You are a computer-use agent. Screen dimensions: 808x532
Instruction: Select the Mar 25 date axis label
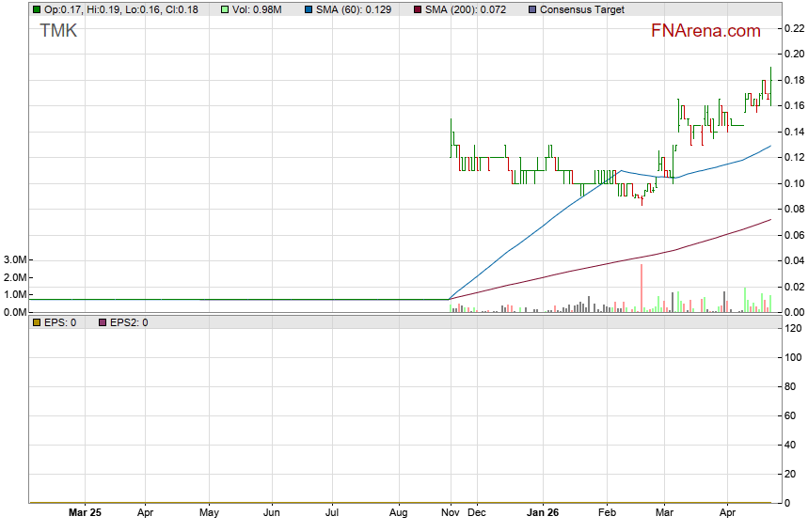pos(85,514)
